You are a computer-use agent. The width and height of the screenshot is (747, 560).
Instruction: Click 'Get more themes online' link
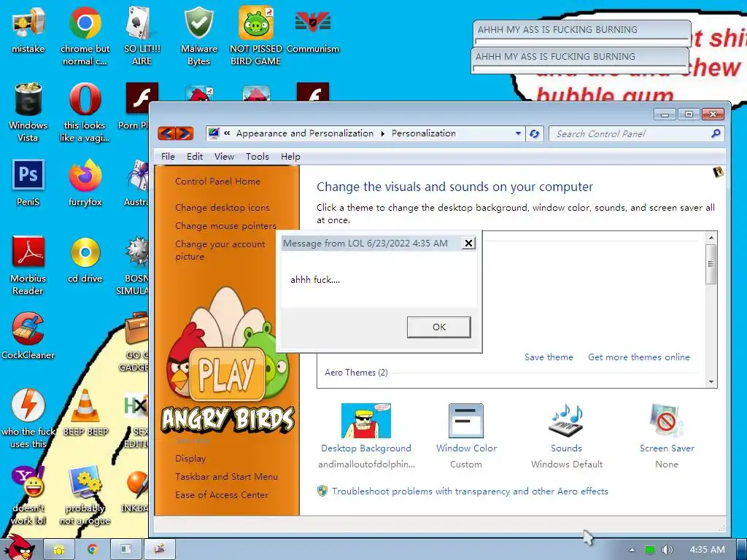pos(639,357)
